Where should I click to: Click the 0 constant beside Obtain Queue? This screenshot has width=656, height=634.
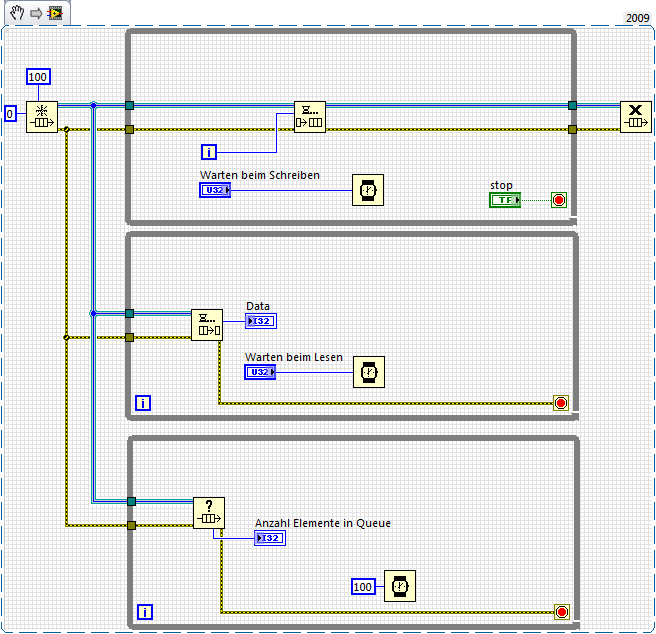[x=10, y=114]
